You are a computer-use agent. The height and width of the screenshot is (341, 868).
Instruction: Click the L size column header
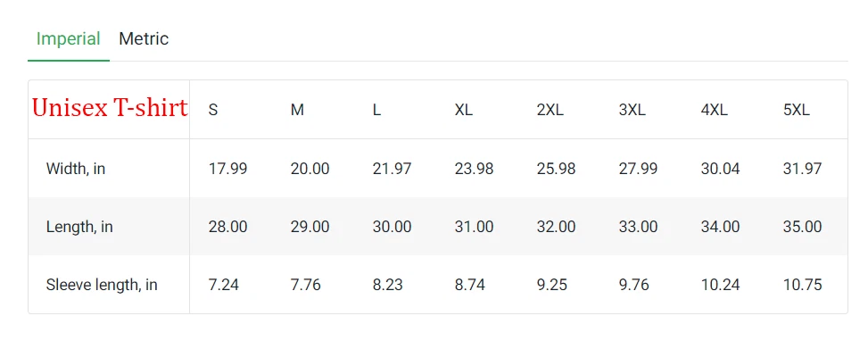pos(376,110)
